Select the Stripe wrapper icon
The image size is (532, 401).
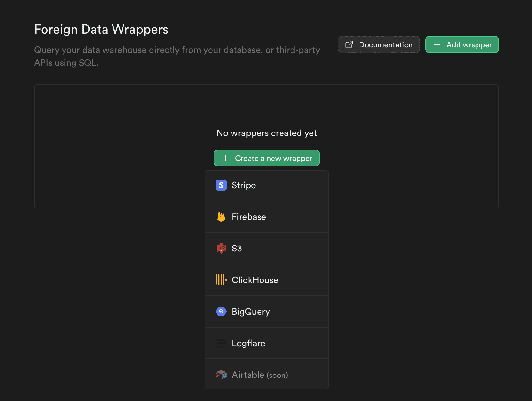pos(221,185)
